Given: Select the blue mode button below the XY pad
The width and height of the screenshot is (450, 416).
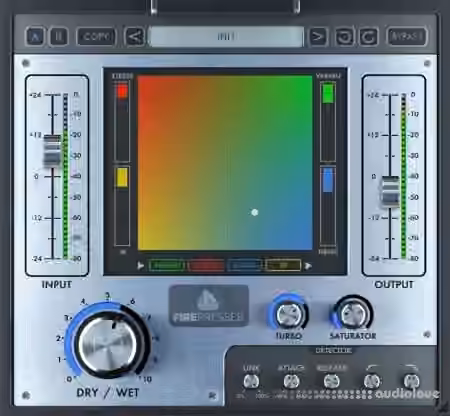Looking at the screenshot, I should (x=245, y=265).
